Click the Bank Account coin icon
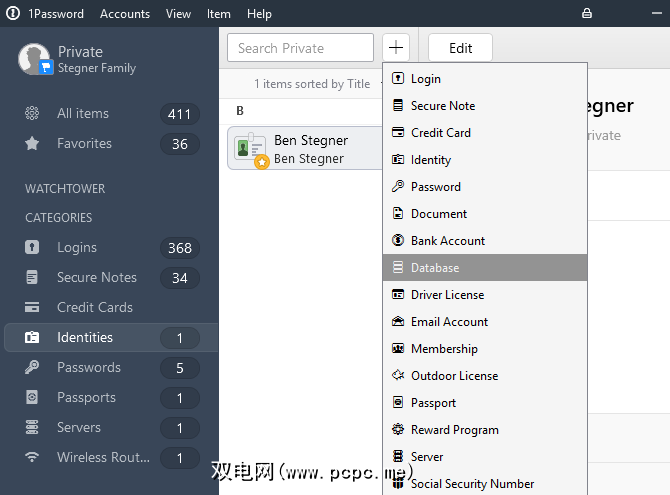The width and height of the screenshot is (670, 495). [x=398, y=240]
